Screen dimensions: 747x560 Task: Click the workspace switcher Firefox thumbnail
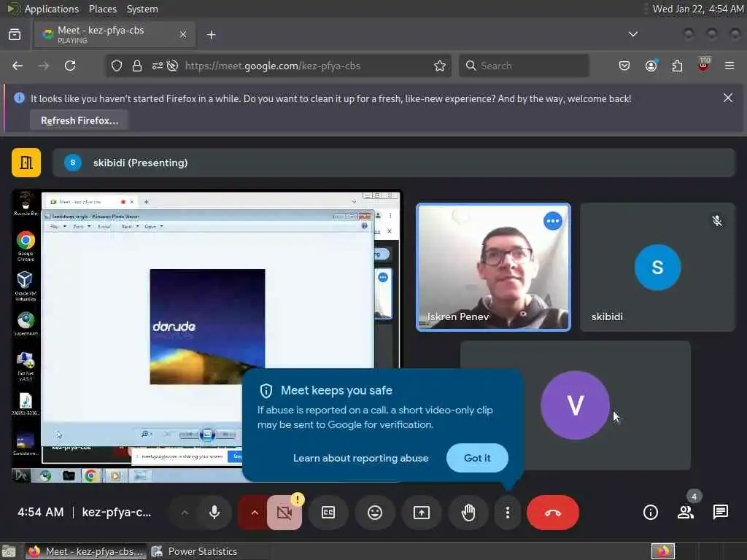tap(663, 551)
